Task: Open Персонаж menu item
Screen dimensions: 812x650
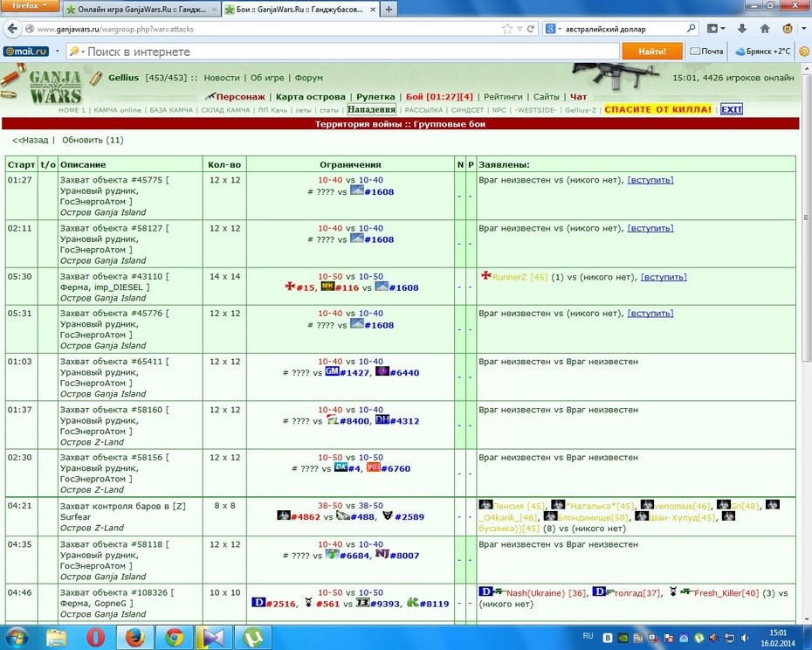Action: (x=240, y=96)
